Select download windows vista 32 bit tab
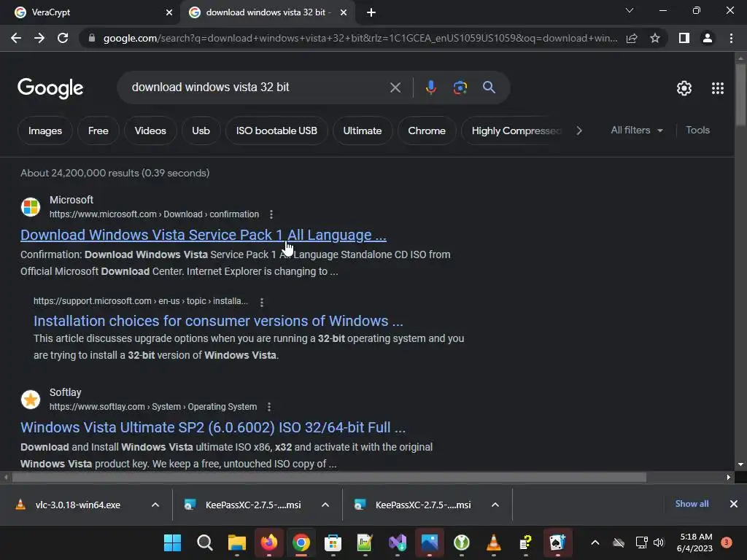Viewport: 747px width, 560px height. point(267,12)
